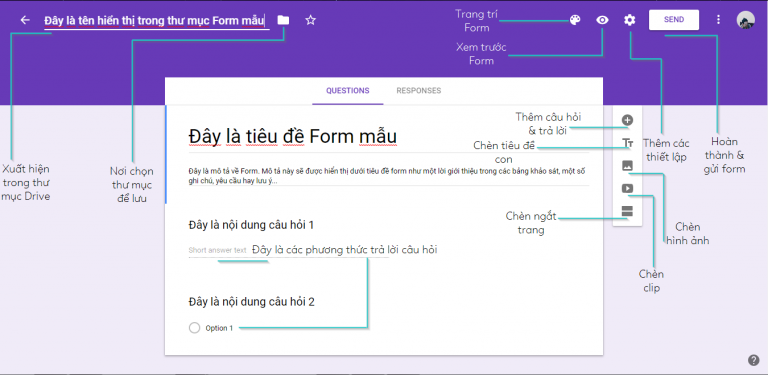Select question "Đây là nội dung câu hỏi 1"
The height and width of the screenshot is (375, 768).
pyautogui.click(x=251, y=225)
